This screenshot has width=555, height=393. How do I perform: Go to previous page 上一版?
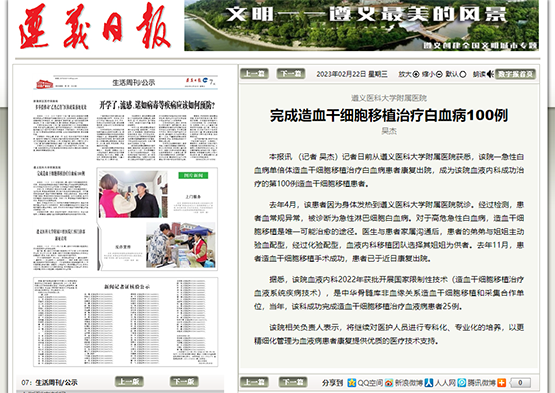click(x=129, y=381)
